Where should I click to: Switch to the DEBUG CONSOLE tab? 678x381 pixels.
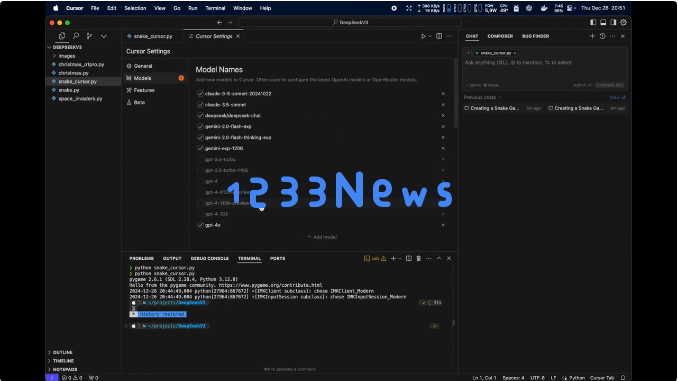(210, 259)
